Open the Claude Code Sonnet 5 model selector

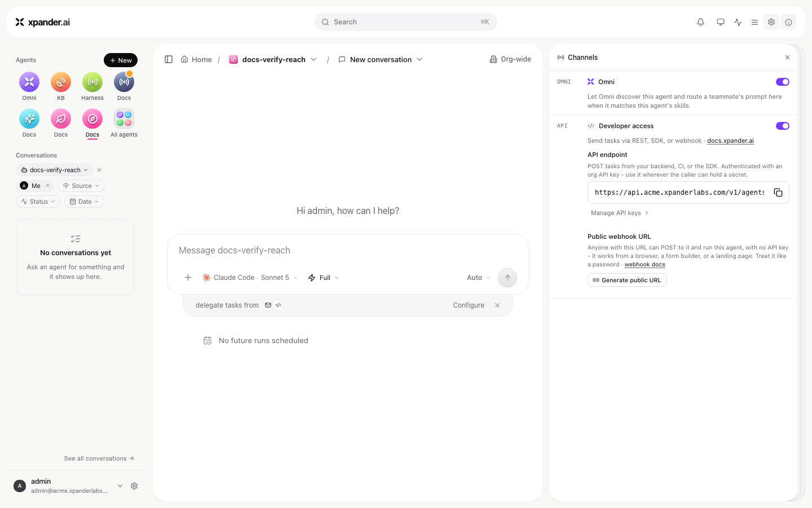click(x=250, y=278)
